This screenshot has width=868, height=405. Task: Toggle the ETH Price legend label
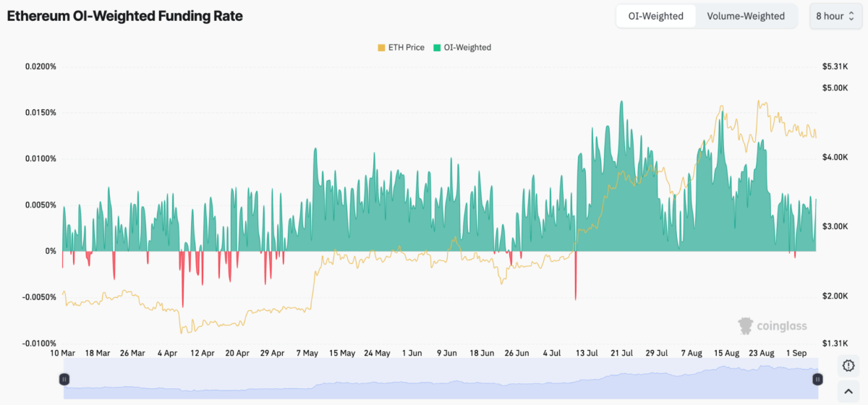[x=405, y=48]
